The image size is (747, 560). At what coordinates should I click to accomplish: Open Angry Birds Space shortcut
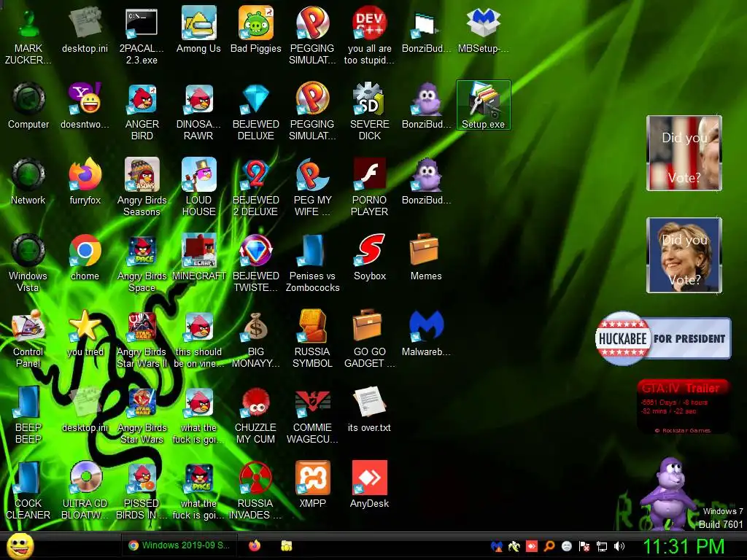[142, 262]
